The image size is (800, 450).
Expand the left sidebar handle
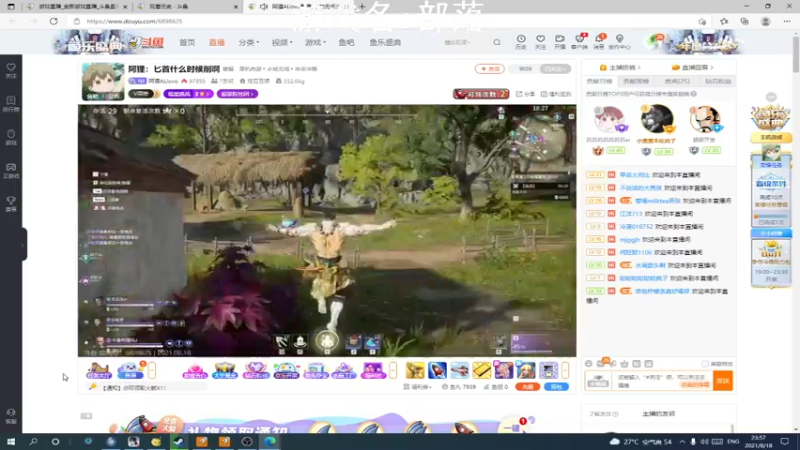click(x=23, y=244)
